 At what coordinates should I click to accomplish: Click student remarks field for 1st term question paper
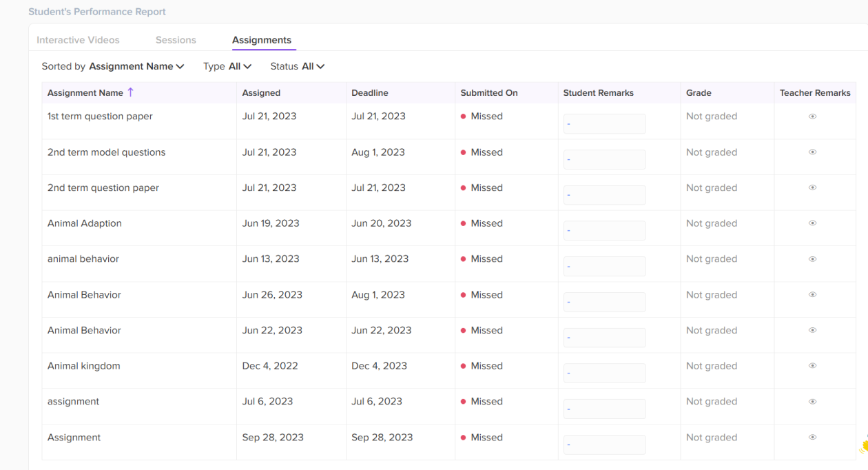(x=604, y=124)
